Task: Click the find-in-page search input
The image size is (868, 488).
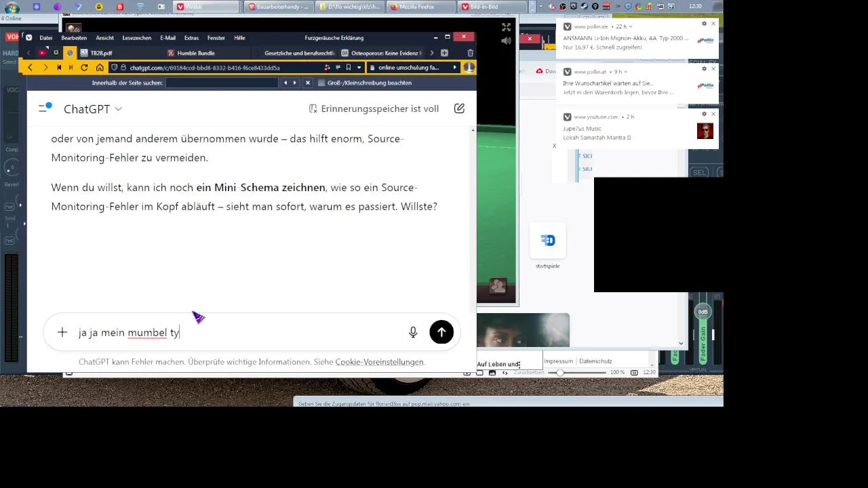Action: (x=222, y=83)
